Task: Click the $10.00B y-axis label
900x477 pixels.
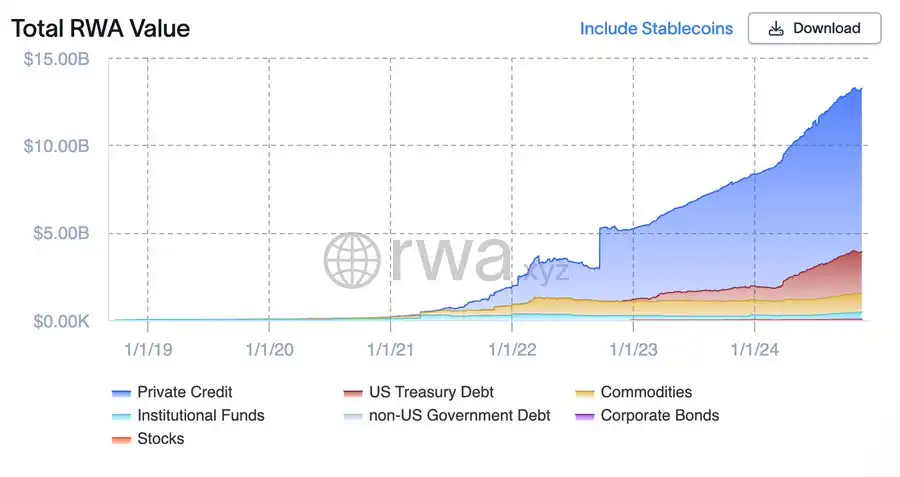Action: coord(57,146)
